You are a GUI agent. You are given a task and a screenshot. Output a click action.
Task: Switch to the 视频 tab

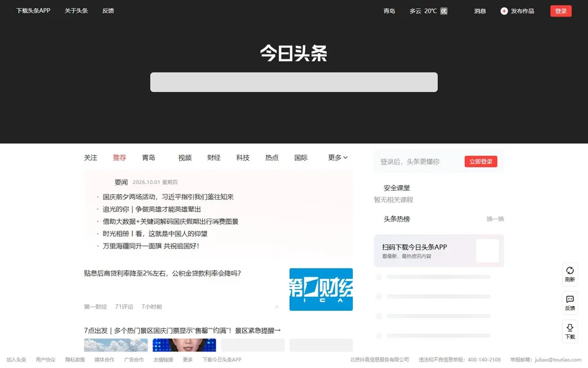(x=184, y=158)
